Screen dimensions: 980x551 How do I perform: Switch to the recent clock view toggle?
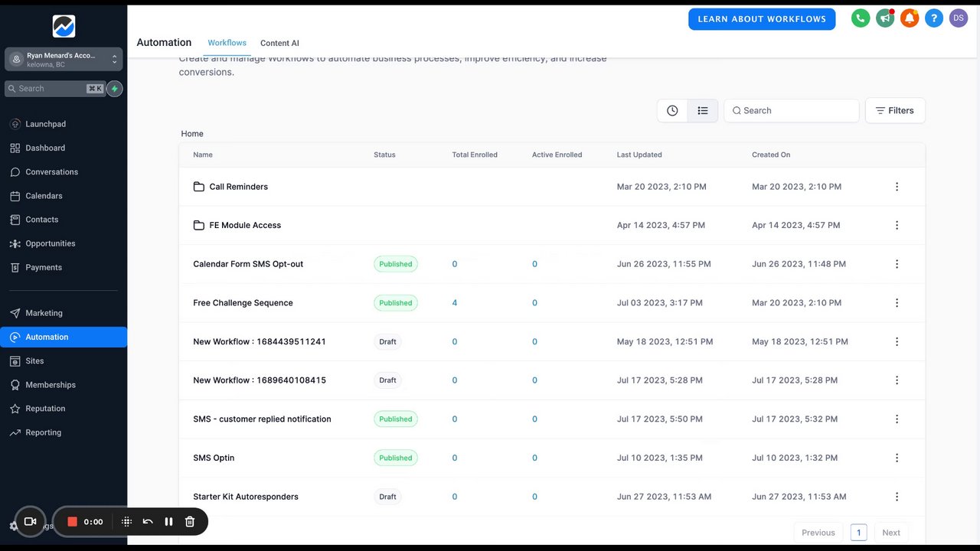672,111
